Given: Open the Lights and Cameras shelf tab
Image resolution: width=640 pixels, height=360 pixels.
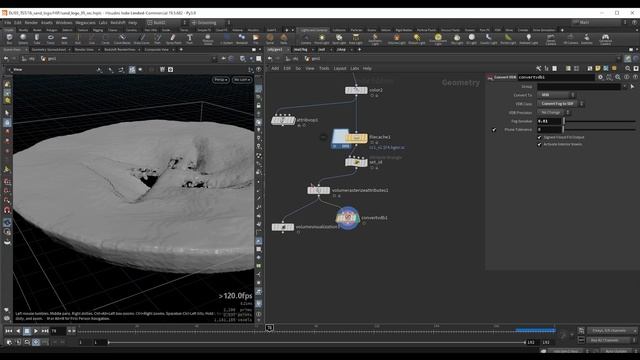Looking at the screenshot, I should tap(314, 30).
